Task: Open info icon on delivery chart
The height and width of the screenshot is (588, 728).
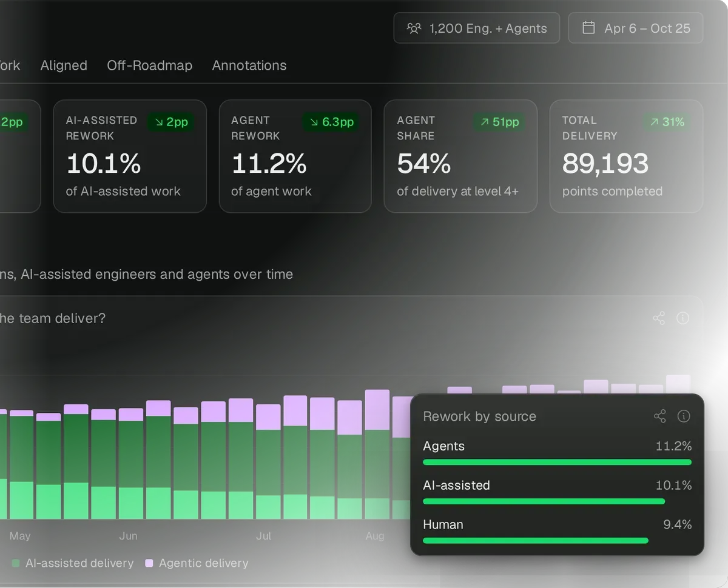Action: click(x=682, y=318)
